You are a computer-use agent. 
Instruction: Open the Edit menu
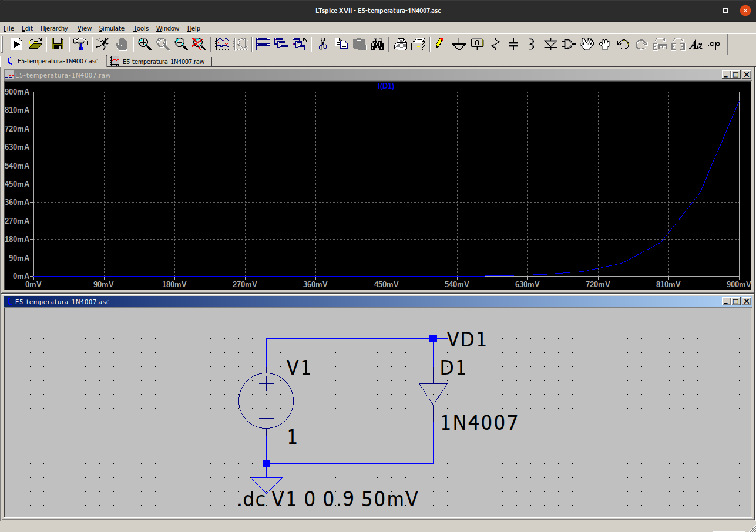(x=28, y=28)
